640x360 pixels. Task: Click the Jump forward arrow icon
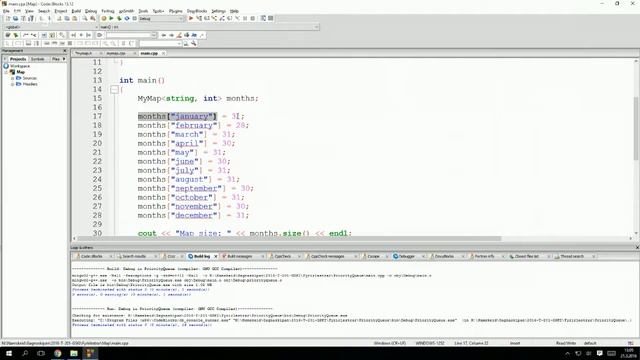[x=171, y=35]
